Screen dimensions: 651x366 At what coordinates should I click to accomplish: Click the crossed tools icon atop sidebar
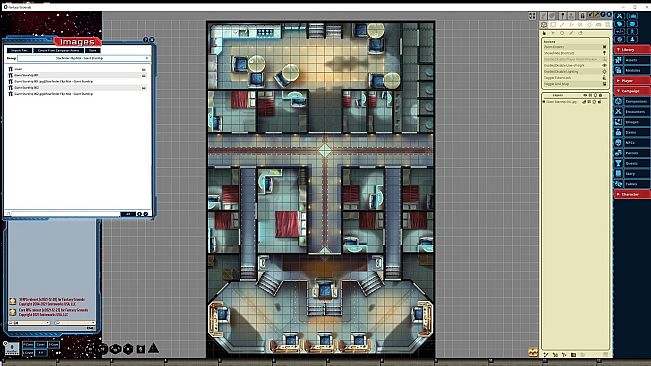pos(619,16)
